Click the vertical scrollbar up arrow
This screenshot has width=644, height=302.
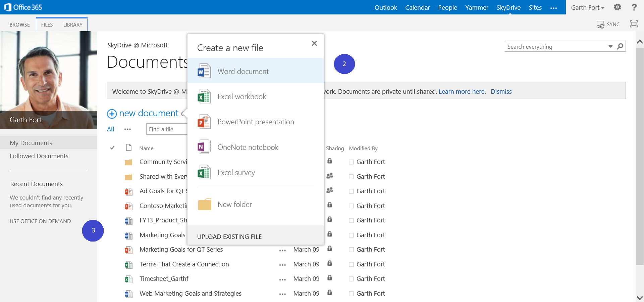tap(640, 42)
